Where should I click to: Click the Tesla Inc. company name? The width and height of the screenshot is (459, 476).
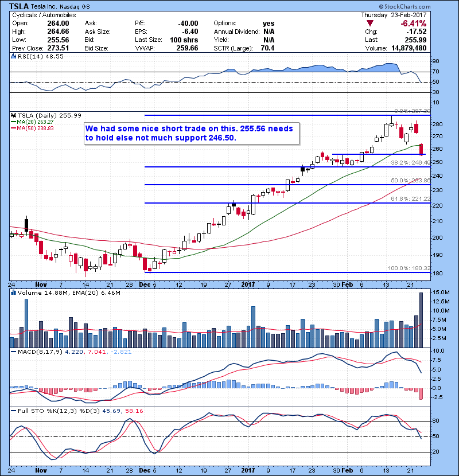(44, 6)
